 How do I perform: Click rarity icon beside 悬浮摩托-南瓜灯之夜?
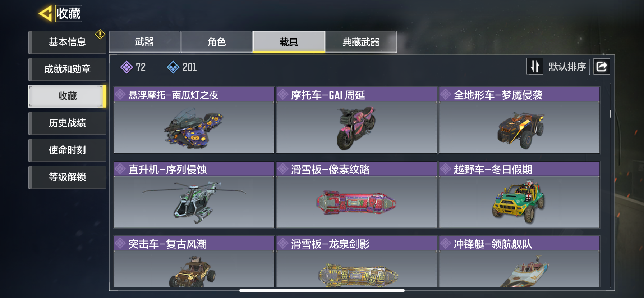point(120,95)
